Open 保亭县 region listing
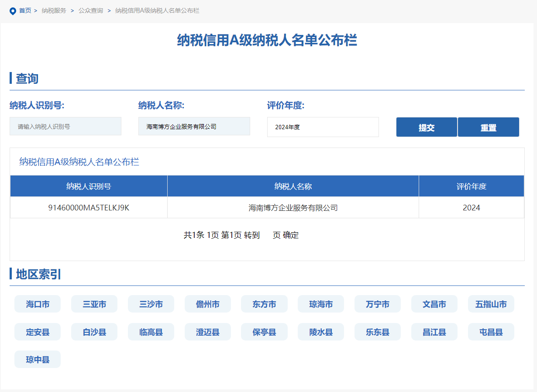Viewport: 537px width, 392px height. tap(264, 332)
